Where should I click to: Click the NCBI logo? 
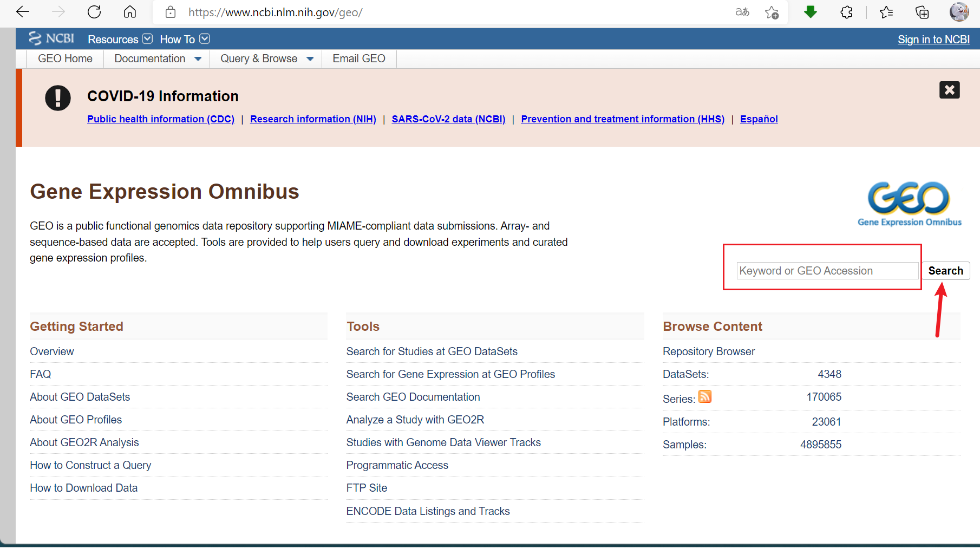(51, 38)
